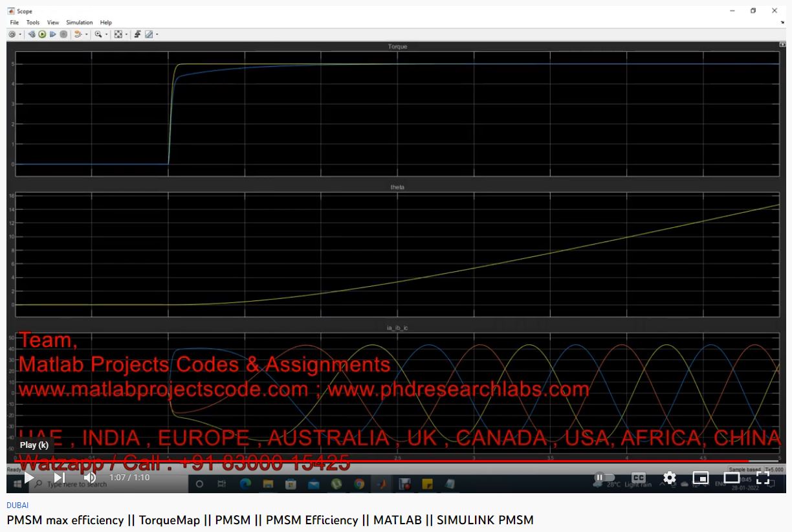This screenshot has width=792, height=532.
Task: Click the Cursor Measurements icon
Action: [x=148, y=34]
